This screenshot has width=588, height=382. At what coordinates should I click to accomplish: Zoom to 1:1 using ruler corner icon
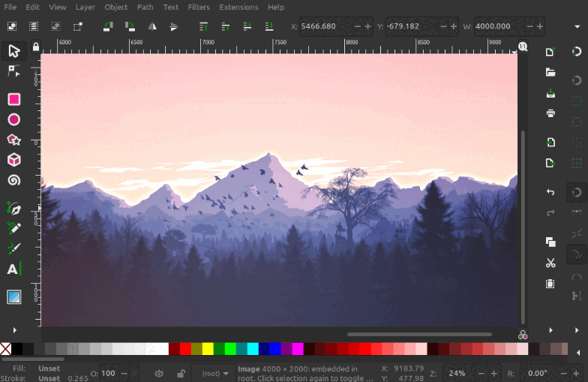click(523, 47)
